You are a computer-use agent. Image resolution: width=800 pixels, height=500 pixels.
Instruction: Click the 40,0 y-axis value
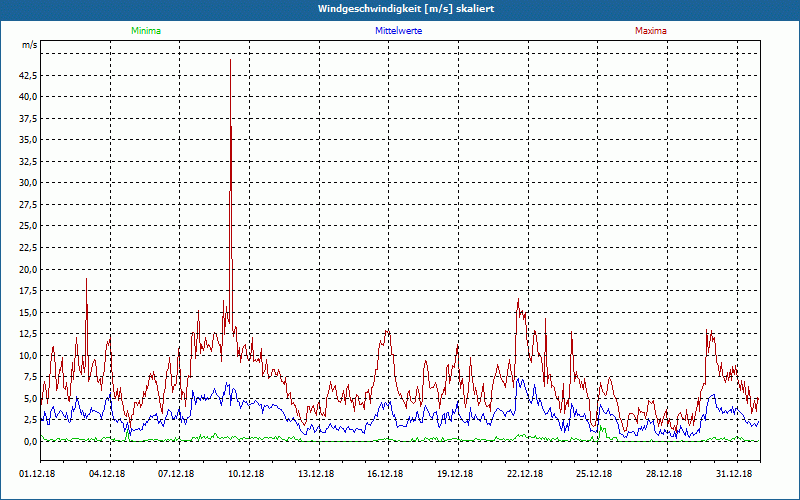(28, 97)
